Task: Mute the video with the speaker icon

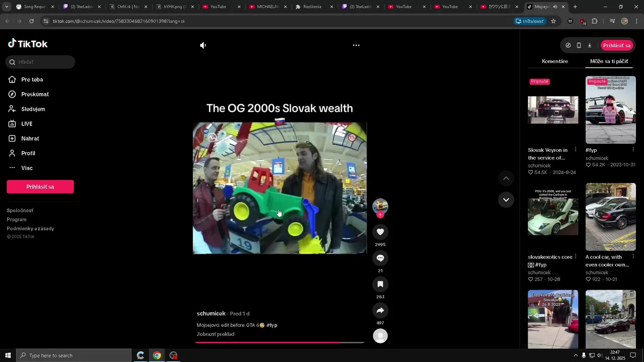Action: 203,45
